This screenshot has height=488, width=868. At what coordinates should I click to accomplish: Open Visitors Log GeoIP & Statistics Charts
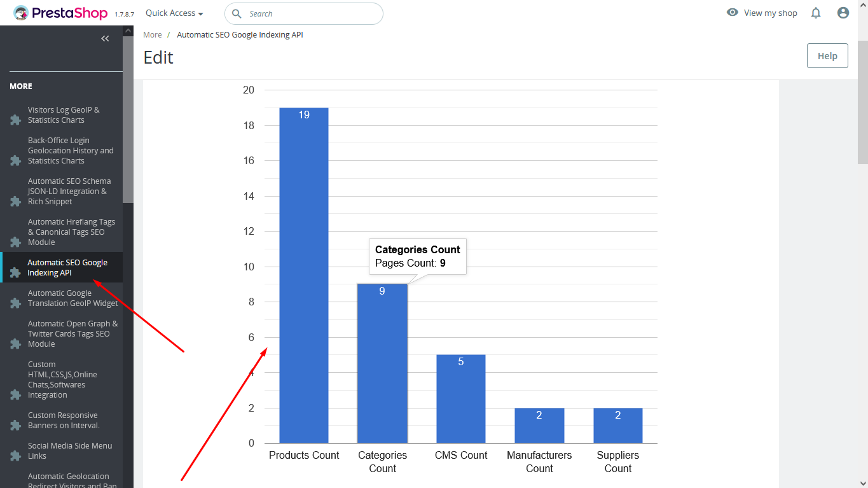click(x=64, y=115)
